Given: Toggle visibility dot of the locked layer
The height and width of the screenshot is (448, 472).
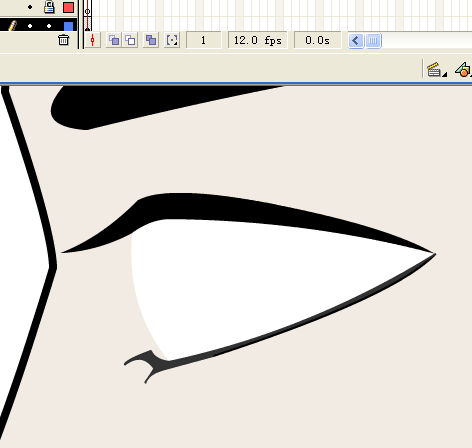Looking at the screenshot, I should [x=30, y=7].
